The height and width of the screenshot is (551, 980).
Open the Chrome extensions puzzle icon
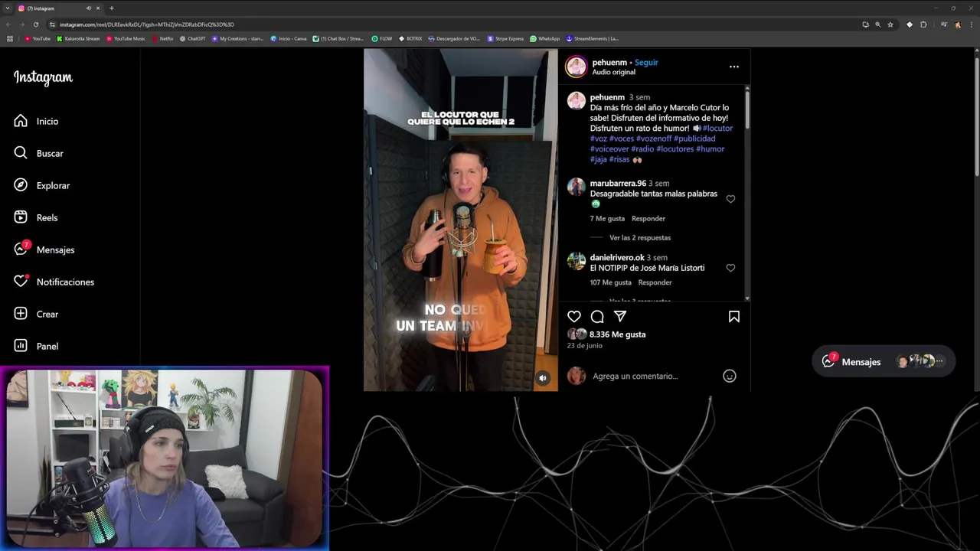point(923,24)
